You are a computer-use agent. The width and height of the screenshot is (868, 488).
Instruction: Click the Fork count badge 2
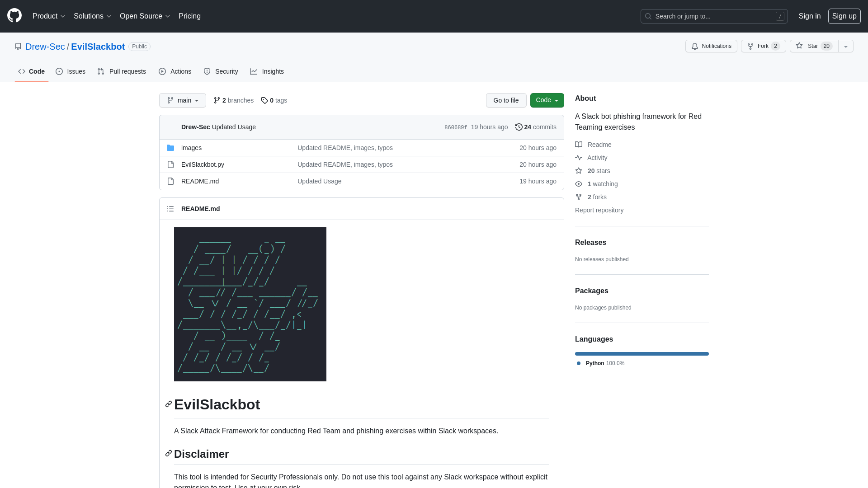click(x=775, y=46)
